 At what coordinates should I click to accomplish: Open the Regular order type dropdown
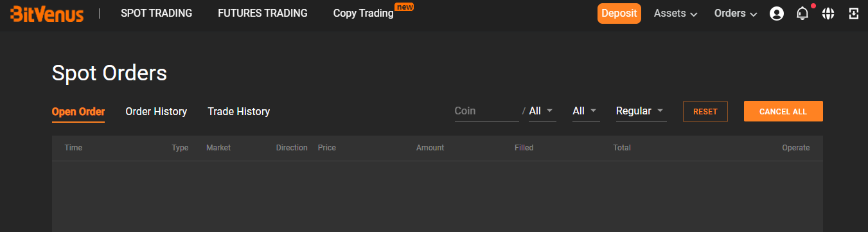[x=641, y=111]
